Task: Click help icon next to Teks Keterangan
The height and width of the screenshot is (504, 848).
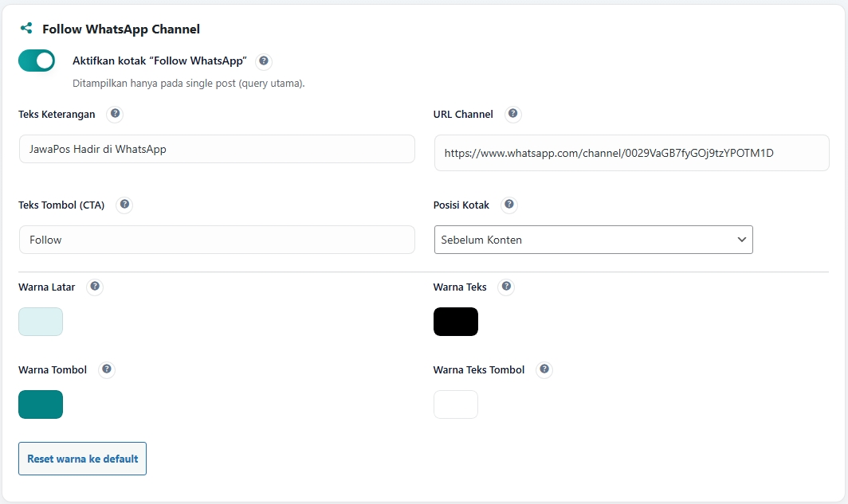Action: point(116,115)
